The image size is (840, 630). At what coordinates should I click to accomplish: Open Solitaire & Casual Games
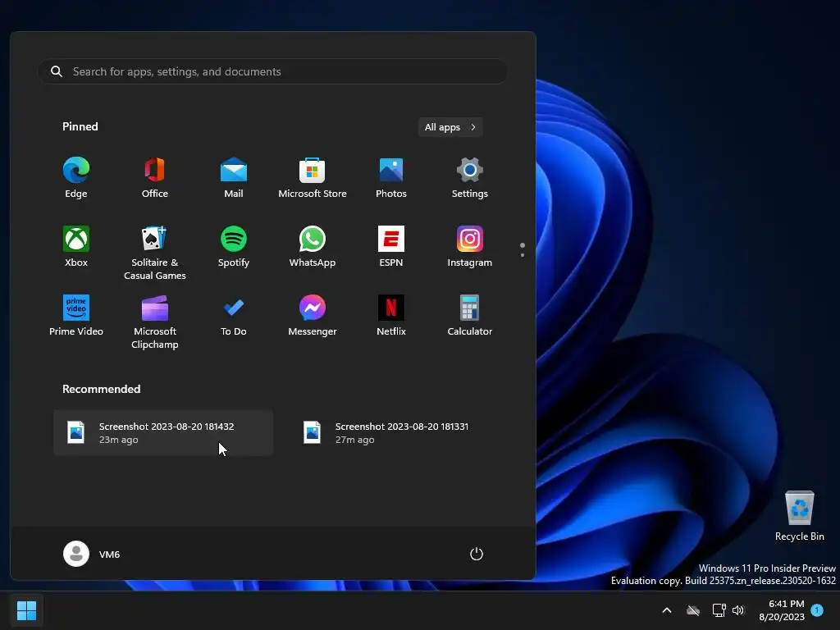point(155,253)
